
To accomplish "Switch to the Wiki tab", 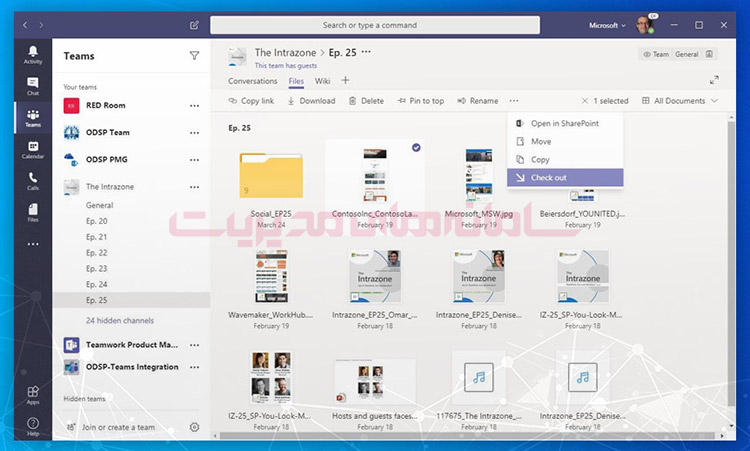I will coord(322,81).
